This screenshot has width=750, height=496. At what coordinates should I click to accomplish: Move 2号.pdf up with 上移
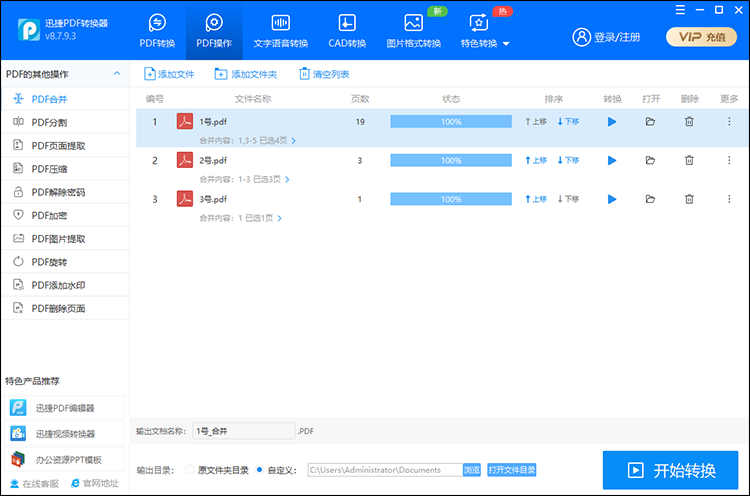click(536, 160)
